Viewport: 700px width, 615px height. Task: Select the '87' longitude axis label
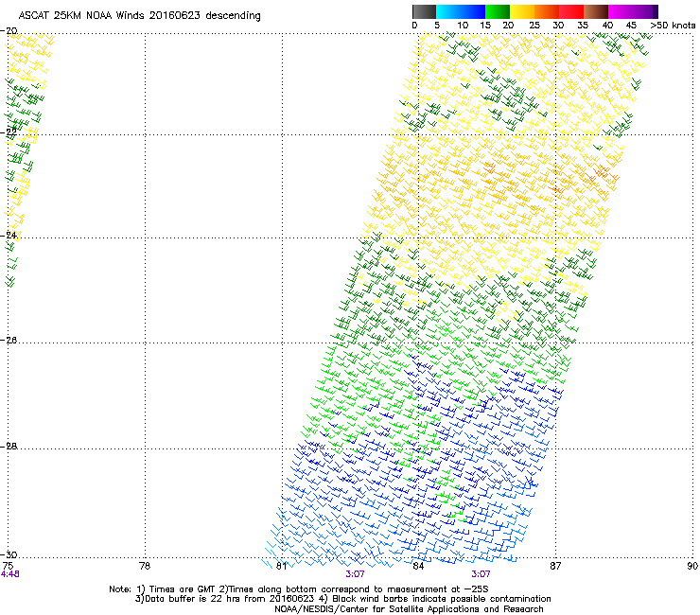click(x=555, y=566)
